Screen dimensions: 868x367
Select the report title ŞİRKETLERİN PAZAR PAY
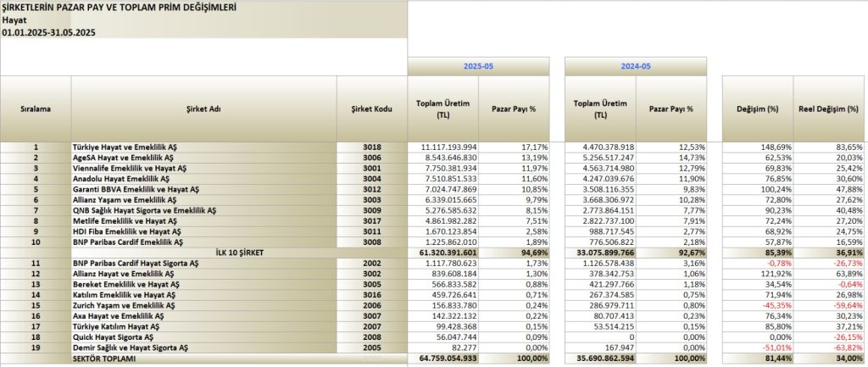pyautogui.click(x=119, y=8)
